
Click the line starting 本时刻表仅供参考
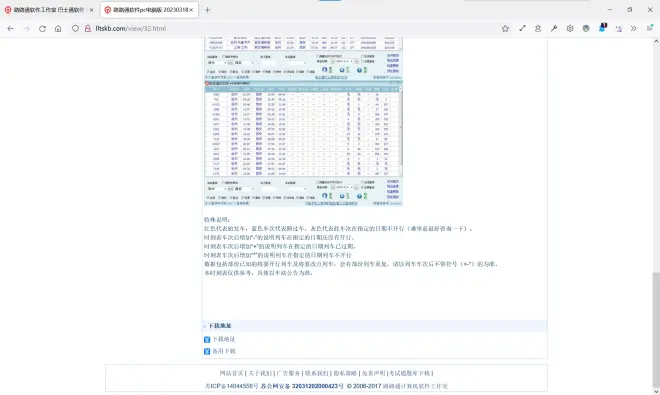pyautogui.click(x=258, y=273)
